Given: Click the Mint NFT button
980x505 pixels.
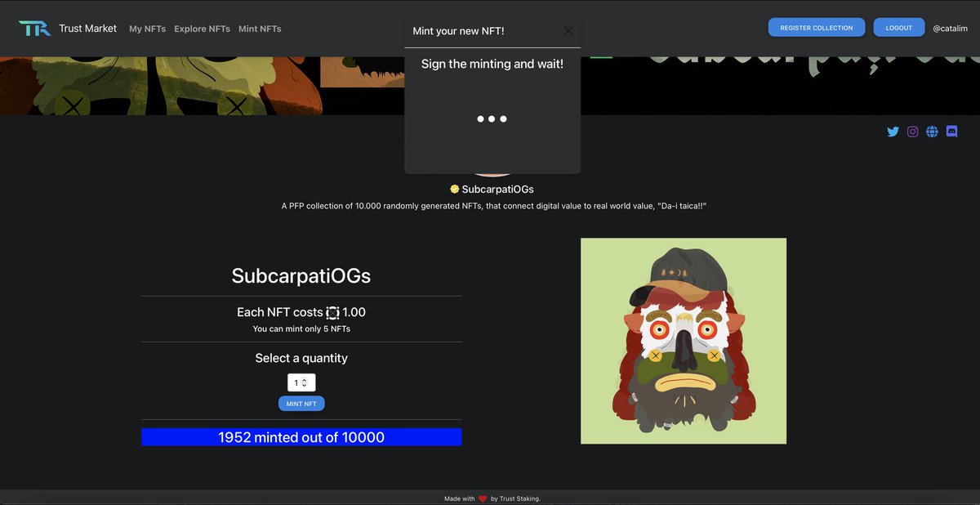Looking at the screenshot, I should pos(301,404).
